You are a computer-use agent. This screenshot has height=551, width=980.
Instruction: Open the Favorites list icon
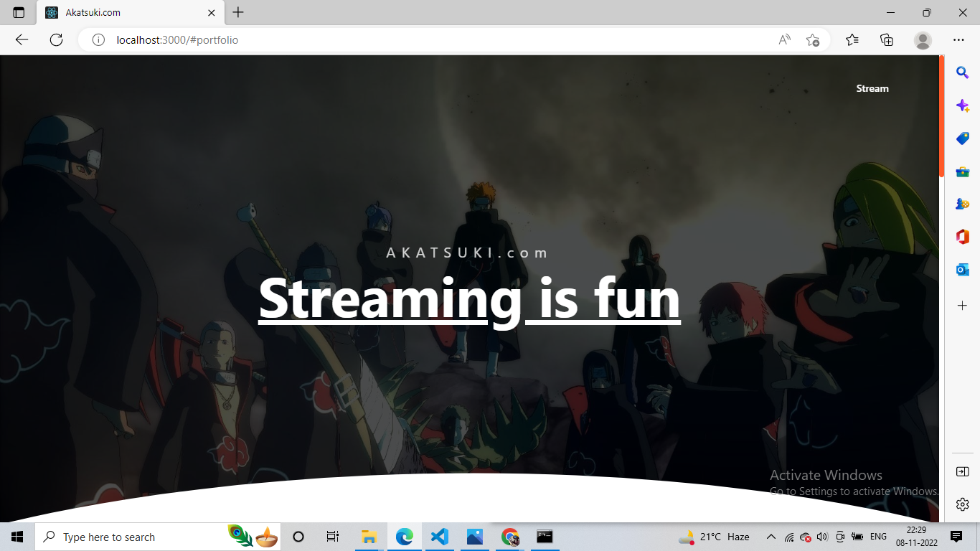click(x=852, y=40)
